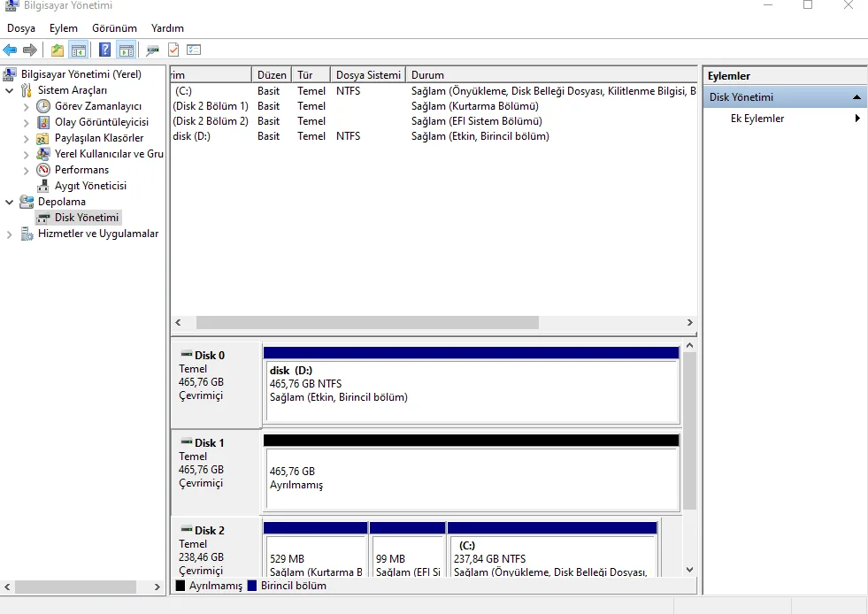Click the Paylaşılan Klasörler icon
868x614 pixels.
[42, 138]
